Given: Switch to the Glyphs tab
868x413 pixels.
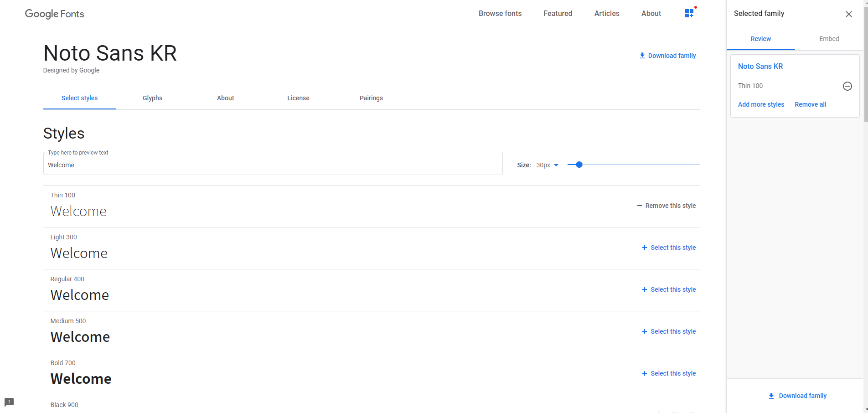Looking at the screenshot, I should (152, 98).
